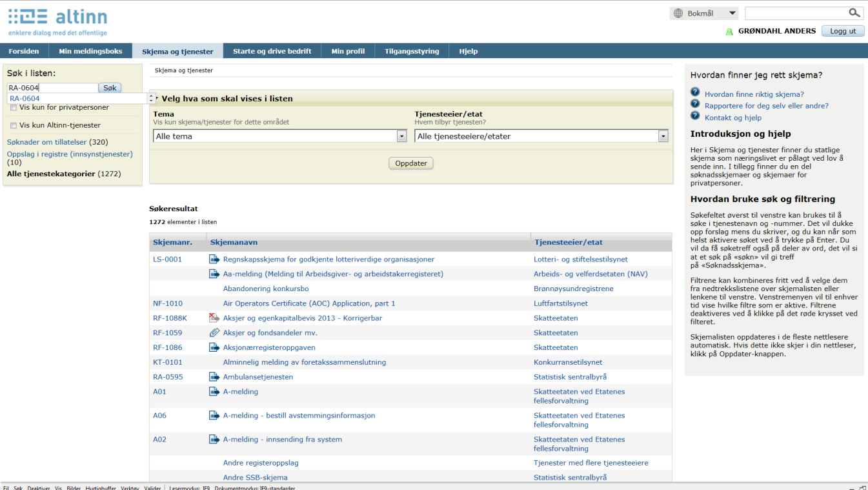The width and height of the screenshot is (868, 490).
Task: Click the help icon beside 'Rapportere for deg selv eller andre?'
Action: pos(695,104)
